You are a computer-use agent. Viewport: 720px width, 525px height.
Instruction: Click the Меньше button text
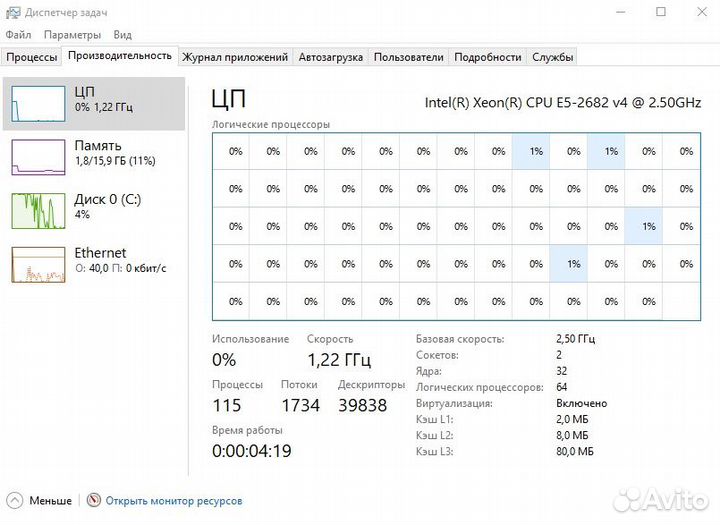click(x=51, y=501)
